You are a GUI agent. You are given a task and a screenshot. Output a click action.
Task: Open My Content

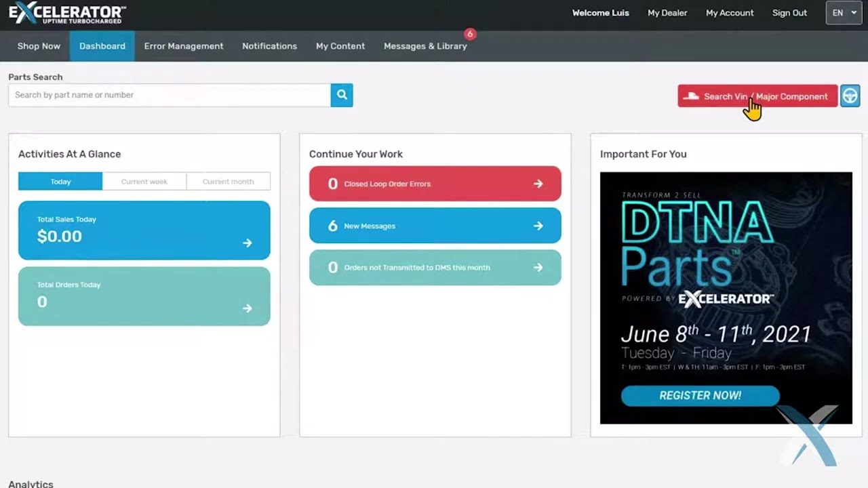click(x=340, y=46)
